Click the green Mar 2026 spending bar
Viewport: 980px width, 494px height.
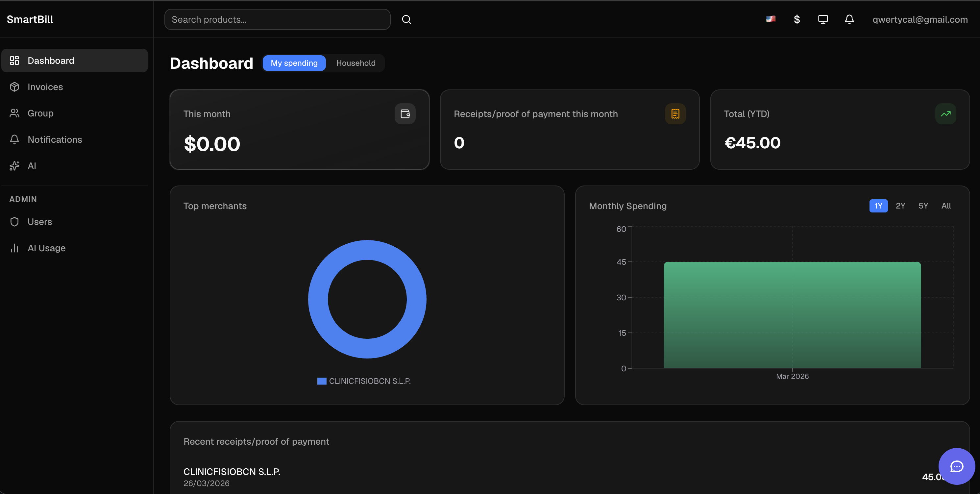(x=792, y=315)
